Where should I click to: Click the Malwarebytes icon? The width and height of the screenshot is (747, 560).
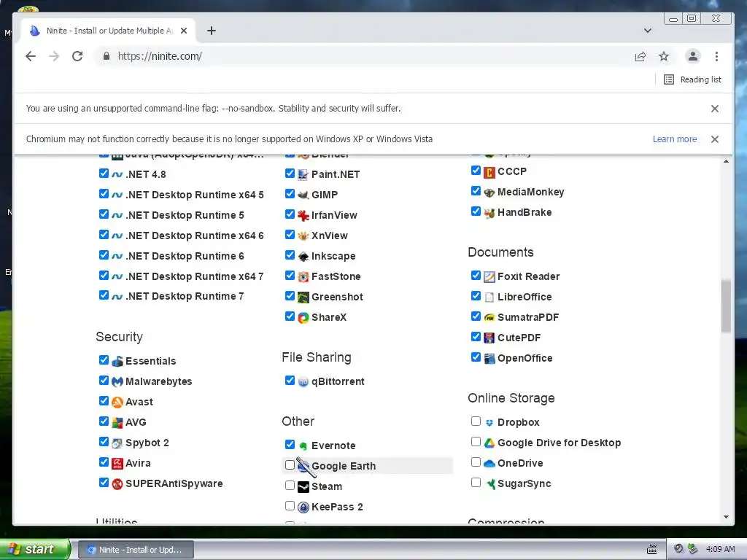117,382
